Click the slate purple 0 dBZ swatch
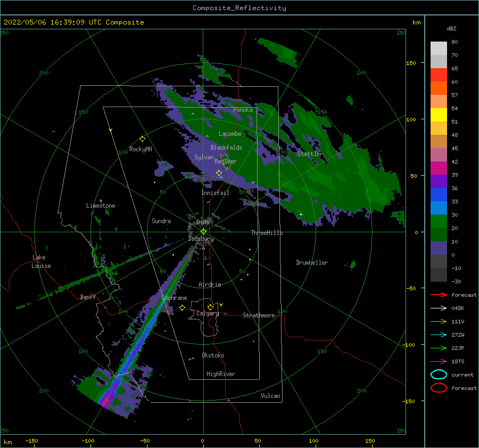479x448 pixels. tap(439, 248)
